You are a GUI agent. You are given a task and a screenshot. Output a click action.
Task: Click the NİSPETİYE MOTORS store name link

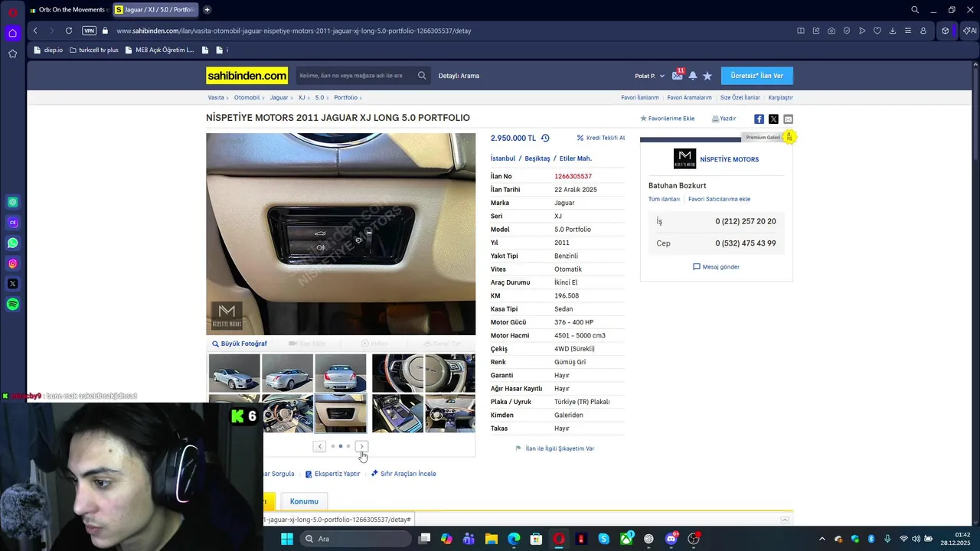(729, 159)
